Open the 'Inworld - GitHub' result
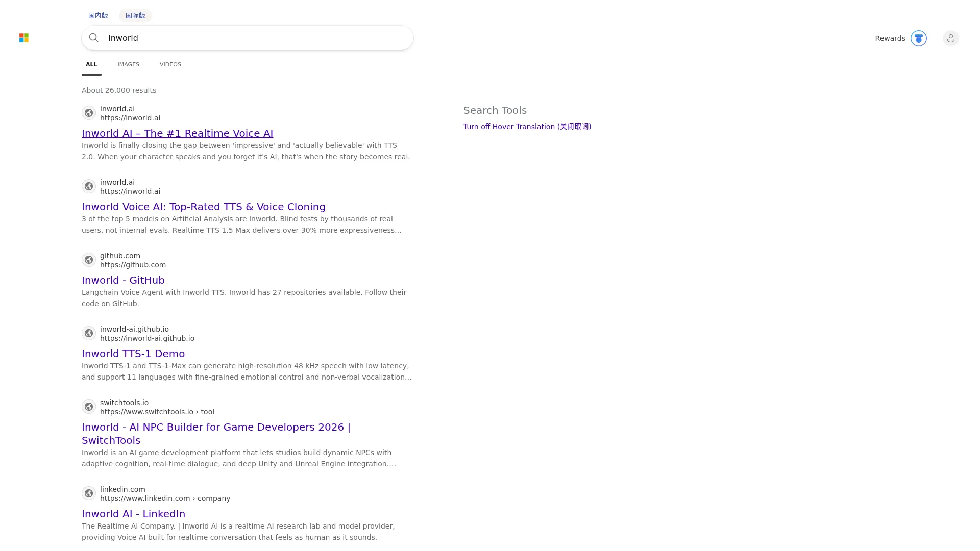The image size is (980, 551). coord(123,280)
